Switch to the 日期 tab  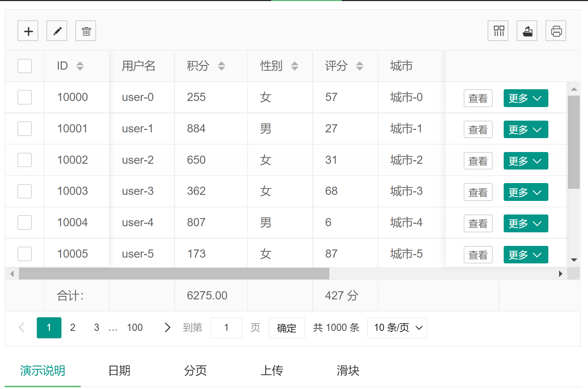(120, 371)
